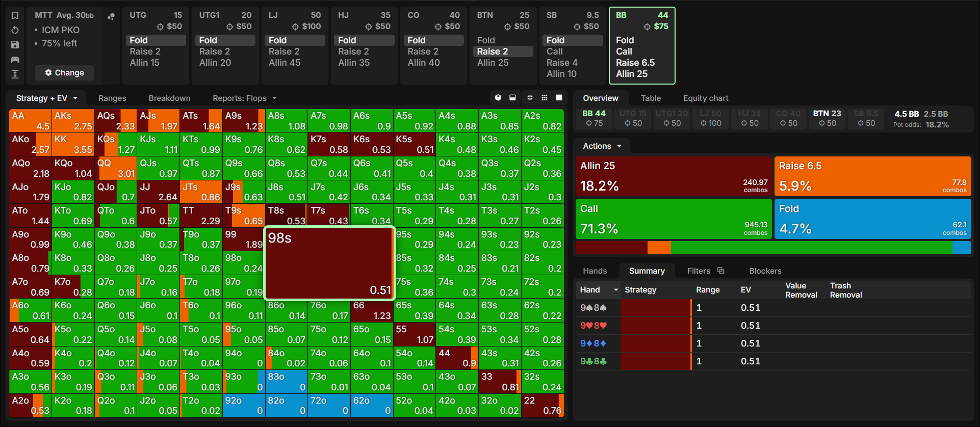The height and width of the screenshot is (427, 980).
Task: Switch to the Hands tab
Action: click(595, 271)
